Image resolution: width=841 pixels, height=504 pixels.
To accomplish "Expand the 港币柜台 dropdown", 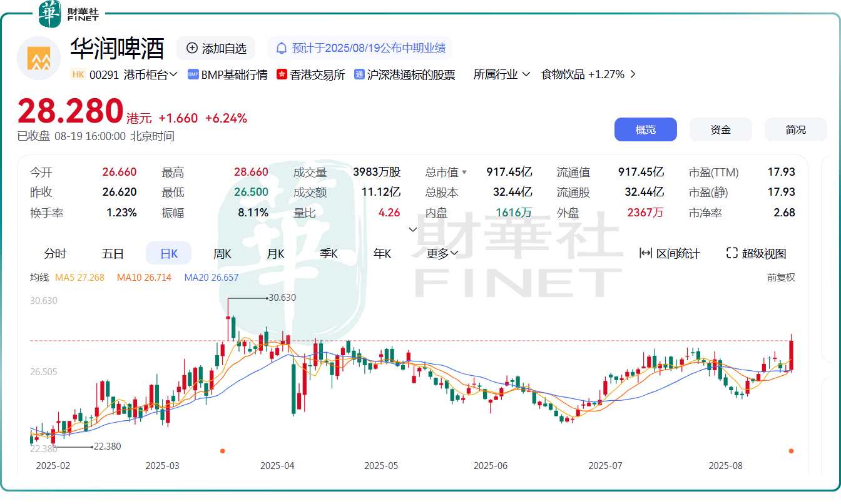I will [151, 74].
